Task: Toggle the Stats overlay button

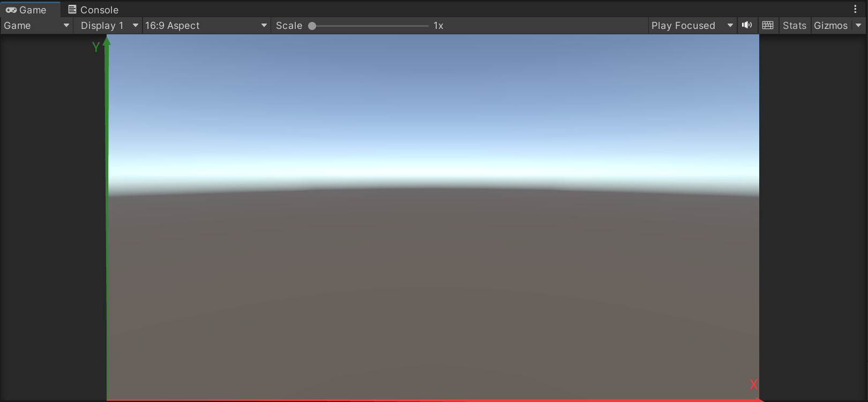Action: coord(795,26)
